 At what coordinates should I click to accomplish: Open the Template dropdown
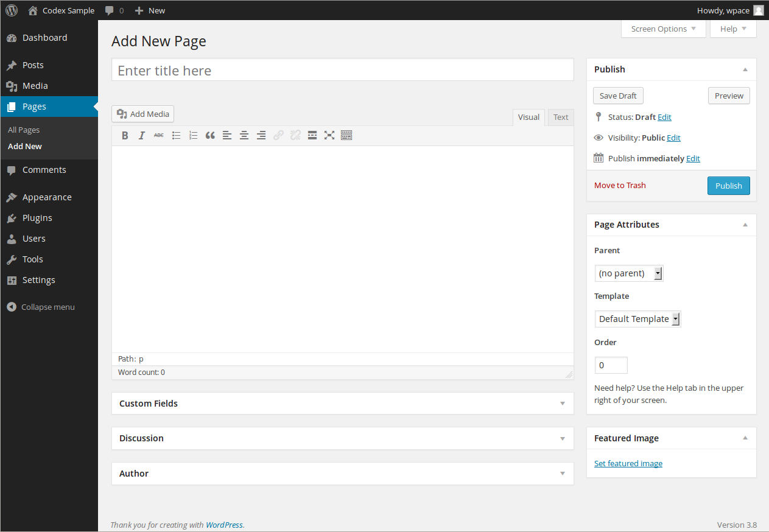[x=637, y=318]
